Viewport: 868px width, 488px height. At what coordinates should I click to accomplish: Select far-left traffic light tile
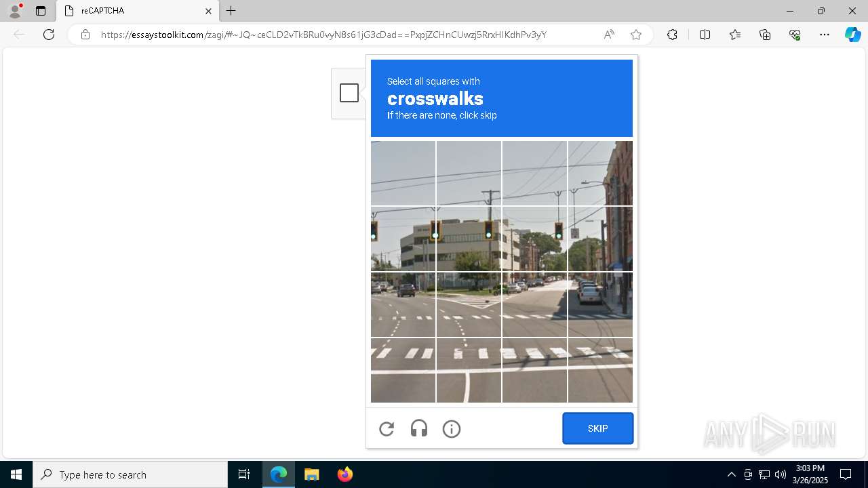[x=403, y=239]
